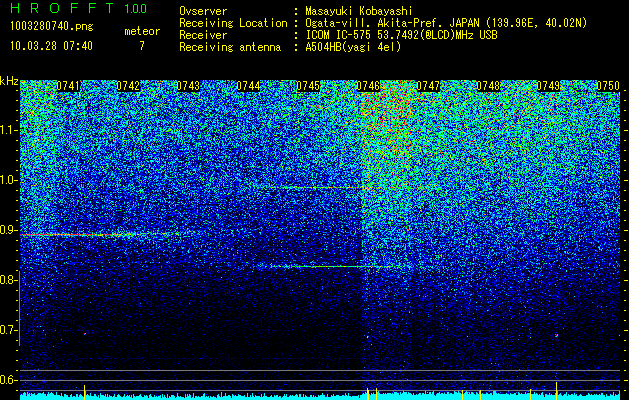This screenshot has width=629, height=400.
Task: Click the 0745 time label
Action: pos(308,86)
